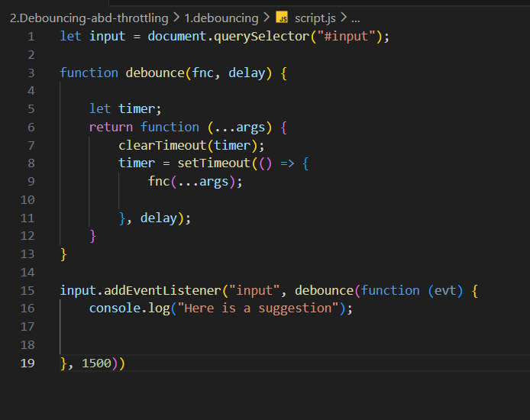
Task: Select script.js in the breadcrumb
Action: pyautogui.click(x=315, y=18)
